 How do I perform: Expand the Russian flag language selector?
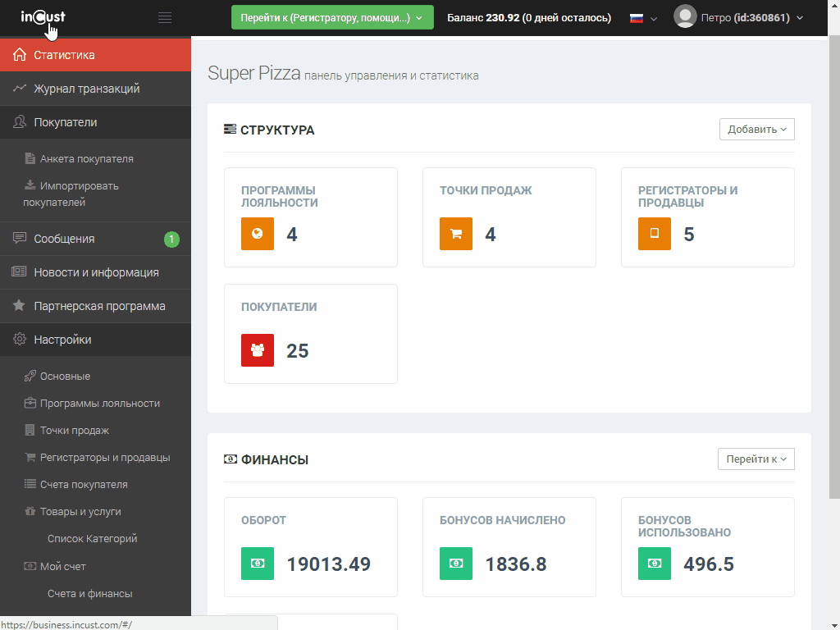[643, 18]
